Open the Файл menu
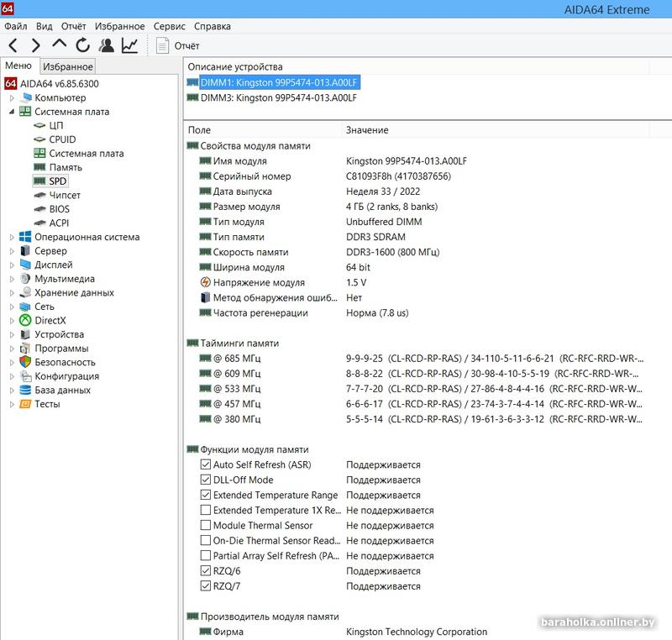672x640 pixels. coord(16,26)
